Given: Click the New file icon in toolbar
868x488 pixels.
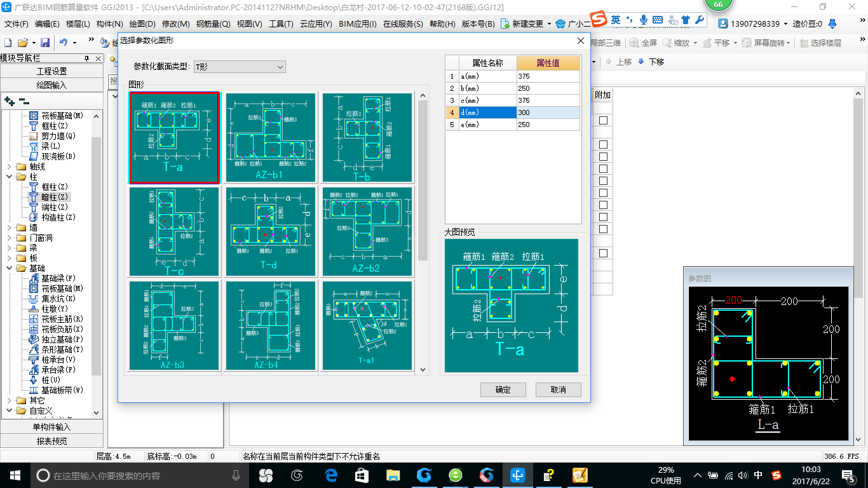Looking at the screenshot, I should click(x=8, y=43).
